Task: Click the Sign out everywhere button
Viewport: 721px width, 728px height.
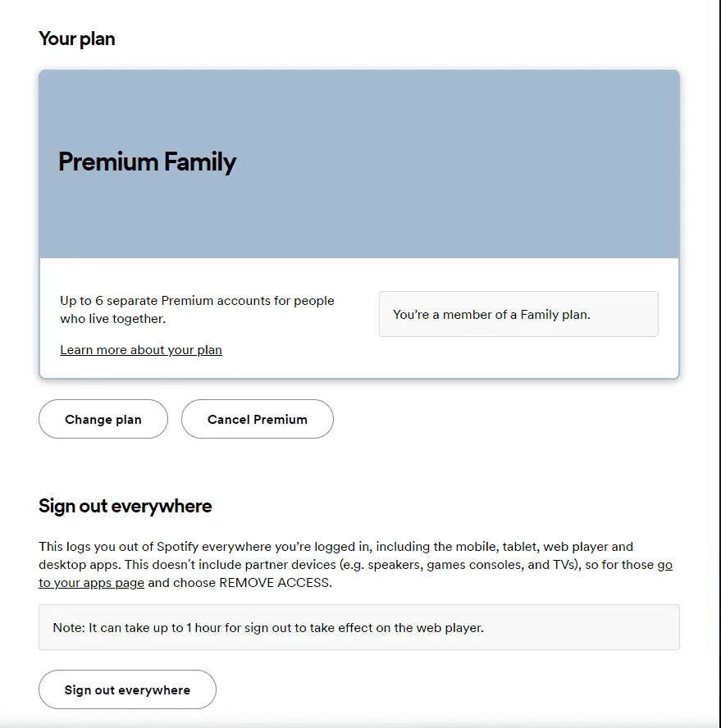Action: (x=127, y=689)
